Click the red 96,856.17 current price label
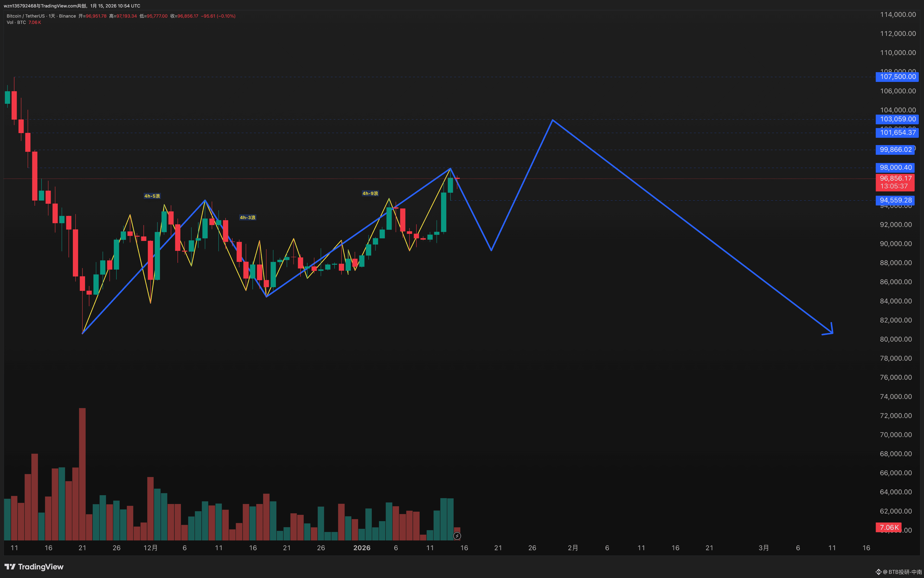This screenshot has height=578, width=924. (x=895, y=178)
